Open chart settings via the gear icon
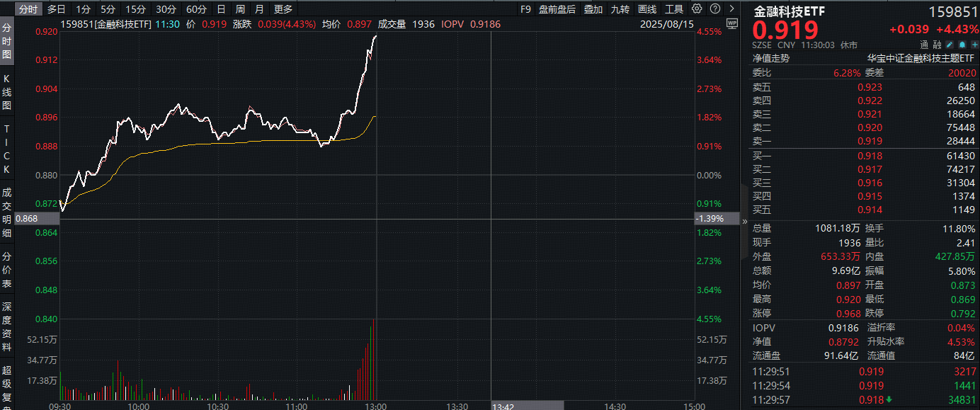 (x=698, y=9)
